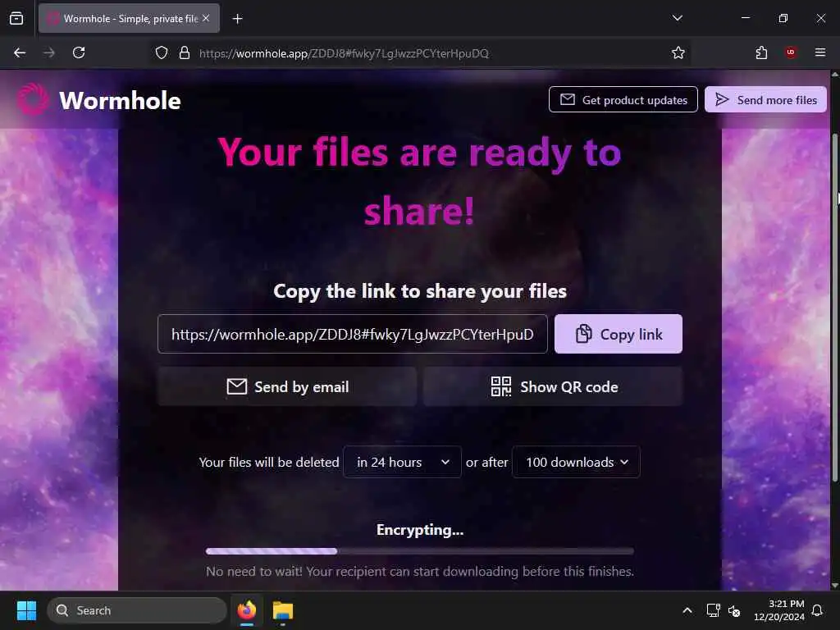Restore down the Firefox window
Screen dimensions: 840x630
tap(783, 18)
